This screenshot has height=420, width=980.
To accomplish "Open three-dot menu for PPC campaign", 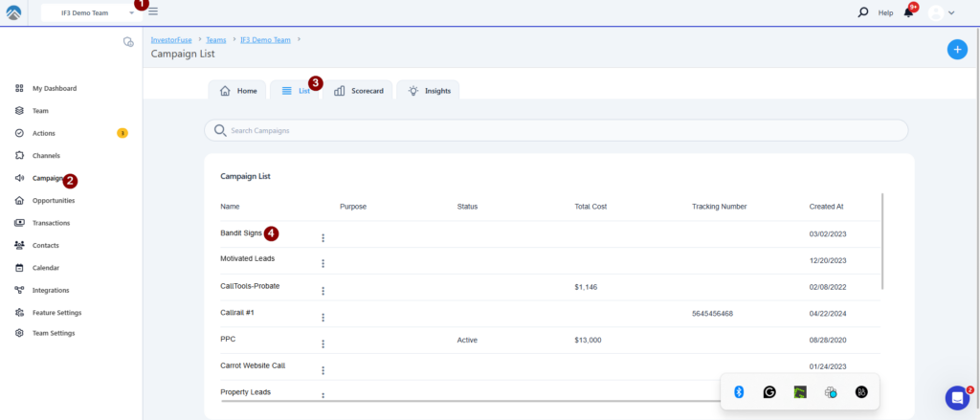I will pos(323,343).
